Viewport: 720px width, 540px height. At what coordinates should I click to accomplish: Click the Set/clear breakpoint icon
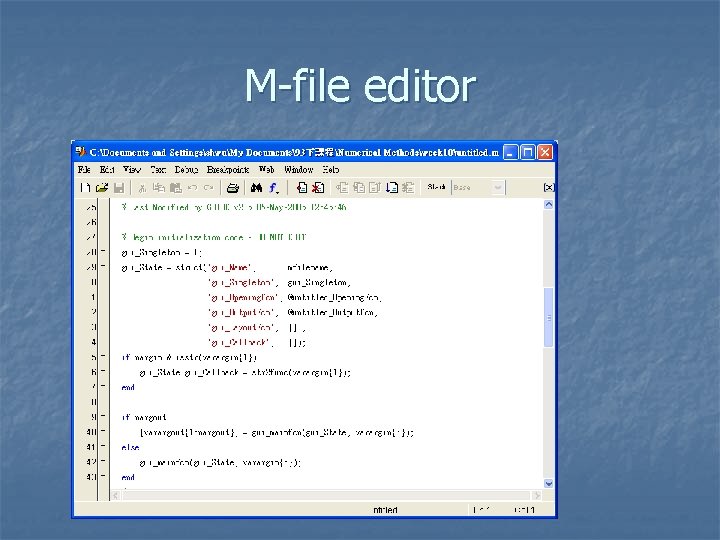(302, 187)
